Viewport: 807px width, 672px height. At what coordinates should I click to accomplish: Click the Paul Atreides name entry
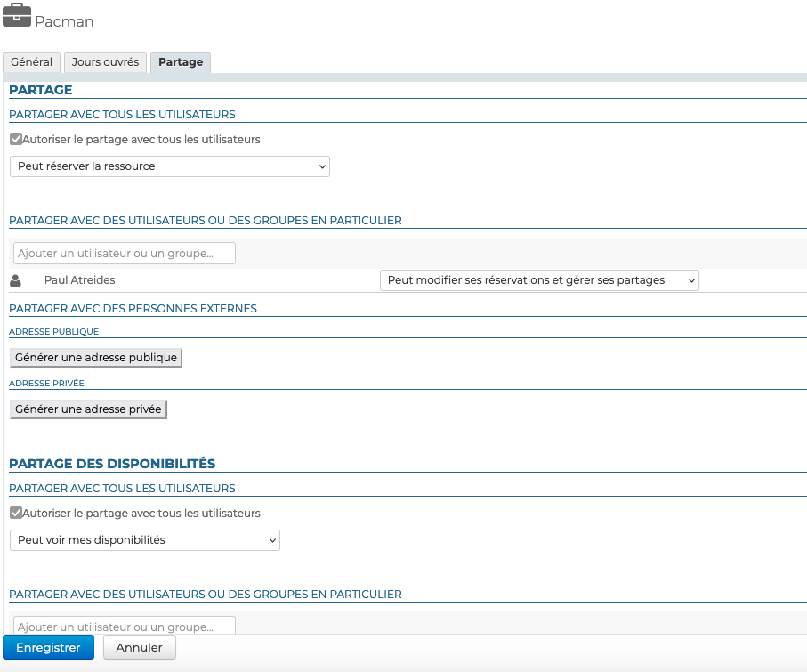pos(79,280)
